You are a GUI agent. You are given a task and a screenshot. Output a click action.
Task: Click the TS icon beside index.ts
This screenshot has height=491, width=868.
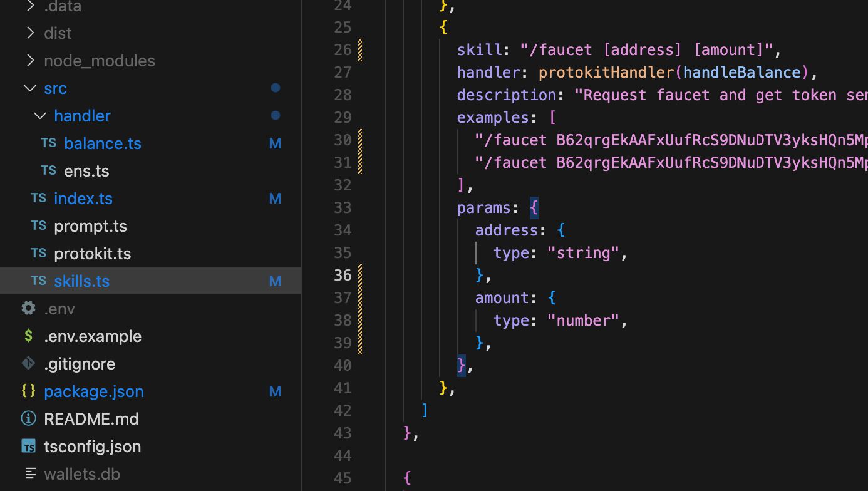pyautogui.click(x=39, y=198)
